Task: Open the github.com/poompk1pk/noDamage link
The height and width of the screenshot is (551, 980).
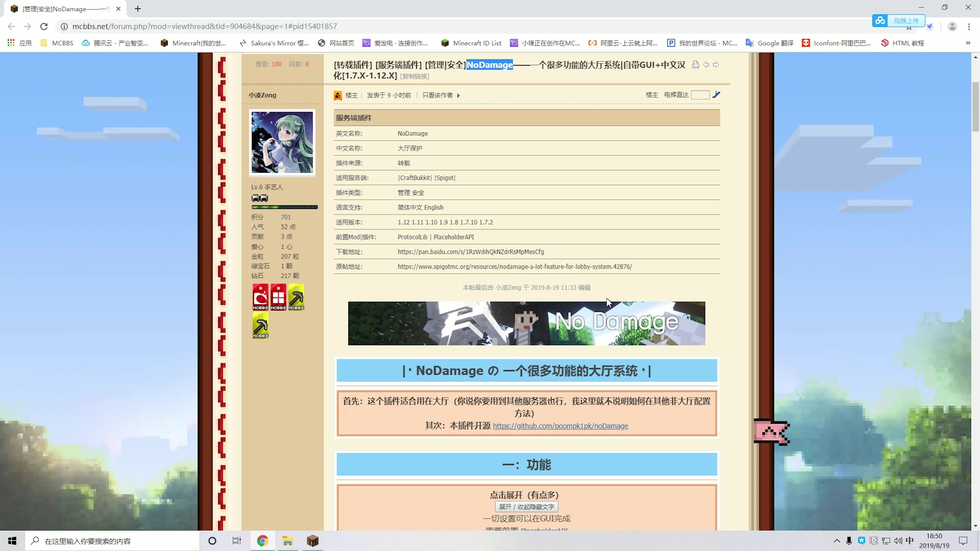Action: (560, 426)
